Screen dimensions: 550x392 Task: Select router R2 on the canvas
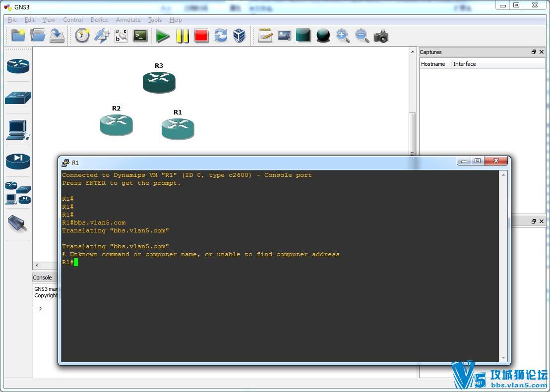tap(117, 125)
